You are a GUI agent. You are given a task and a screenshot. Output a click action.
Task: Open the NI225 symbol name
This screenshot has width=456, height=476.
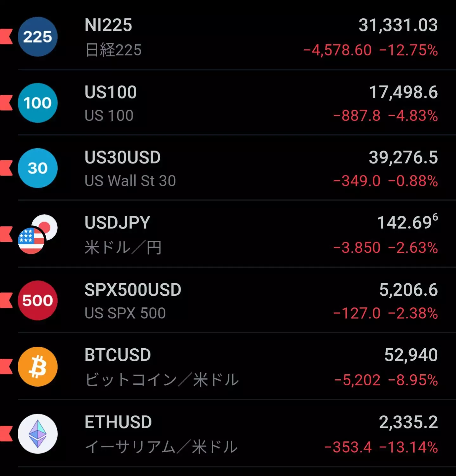(108, 25)
